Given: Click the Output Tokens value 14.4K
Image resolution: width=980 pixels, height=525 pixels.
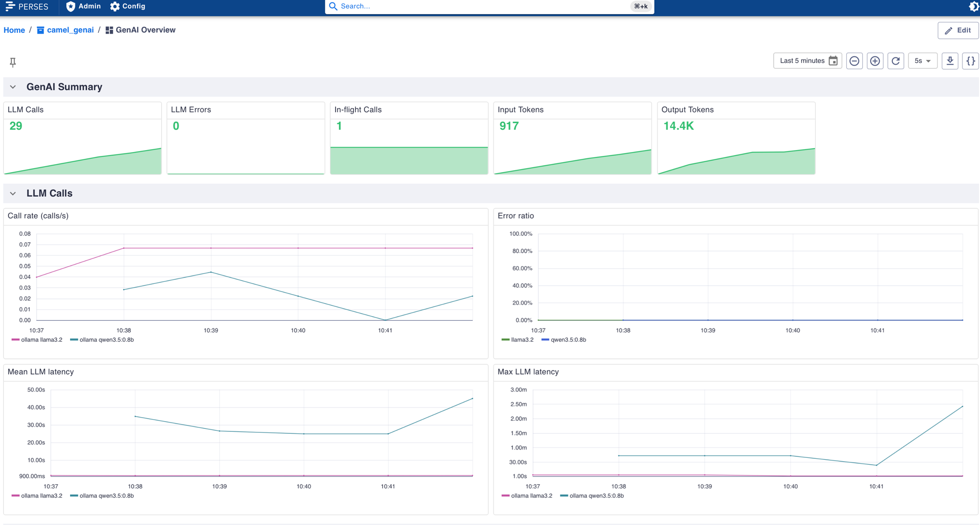Looking at the screenshot, I should click(x=678, y=126).
